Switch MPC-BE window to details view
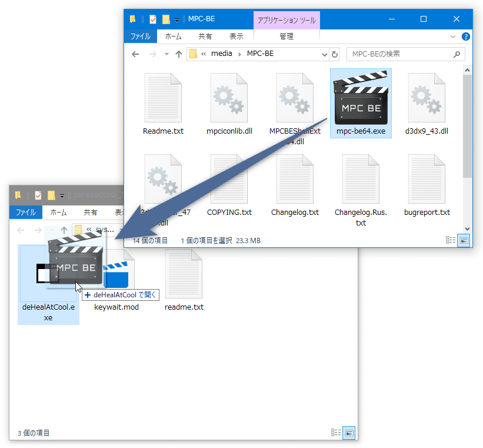This screenshot has height=448, width=483. (x=451, y=240)
